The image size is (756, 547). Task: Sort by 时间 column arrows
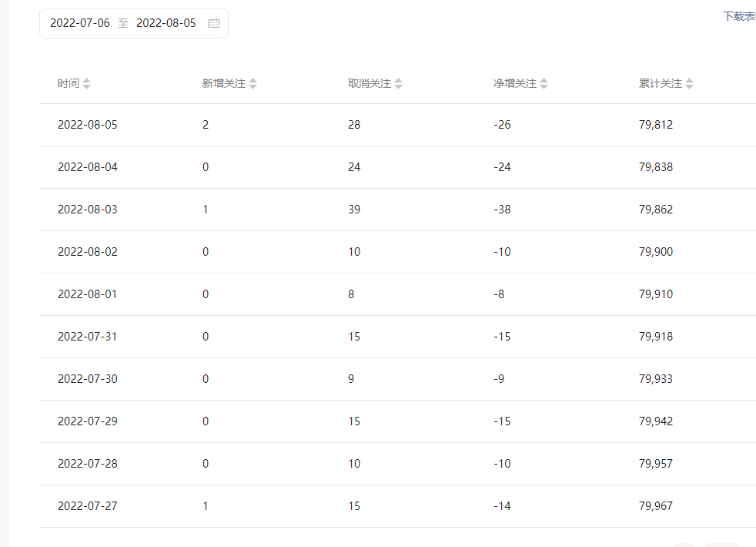(86, 83)
